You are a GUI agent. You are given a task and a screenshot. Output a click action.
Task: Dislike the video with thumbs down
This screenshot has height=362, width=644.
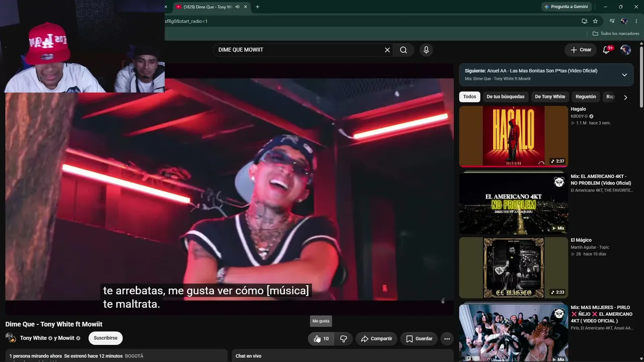[x=344, y=338]
